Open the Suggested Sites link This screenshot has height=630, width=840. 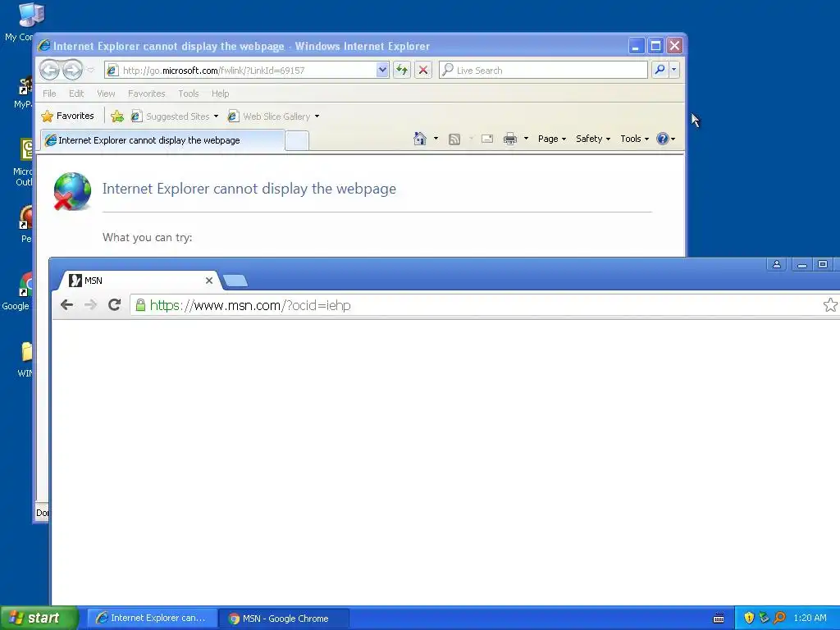(171, 116)
